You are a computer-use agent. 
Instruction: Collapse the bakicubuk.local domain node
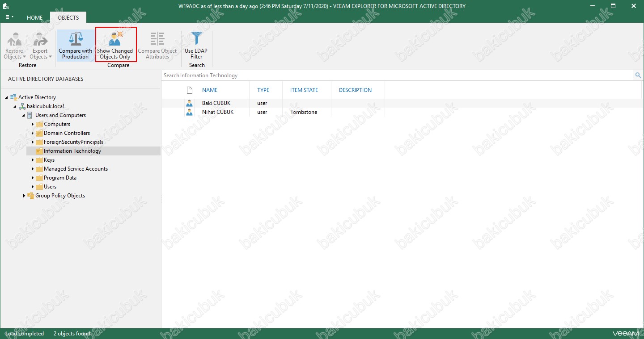pos(15,106)
